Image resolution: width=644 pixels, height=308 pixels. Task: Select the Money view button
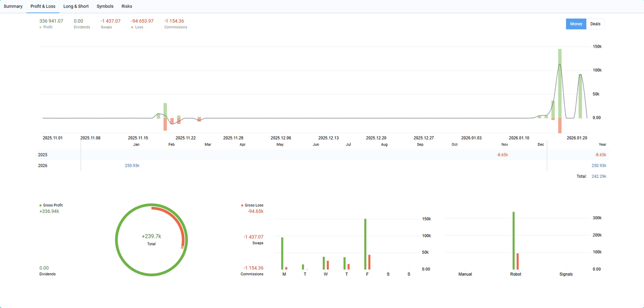pos(576,24)
